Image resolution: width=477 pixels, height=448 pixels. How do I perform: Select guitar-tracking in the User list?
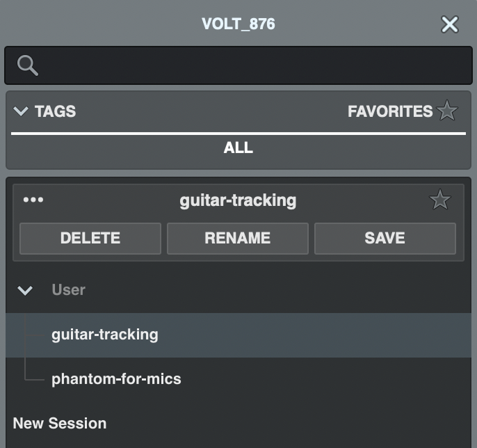(105, 335)
